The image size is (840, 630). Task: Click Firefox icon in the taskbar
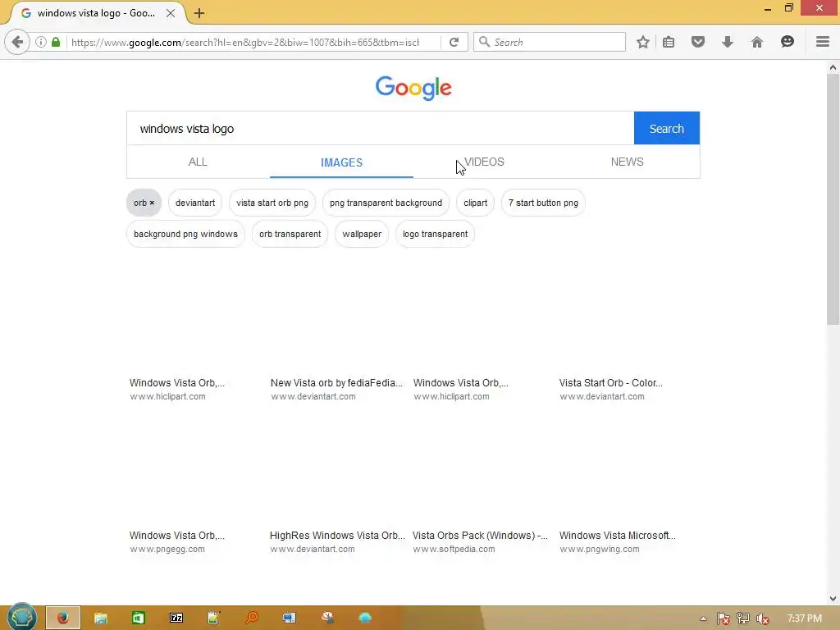62,618
